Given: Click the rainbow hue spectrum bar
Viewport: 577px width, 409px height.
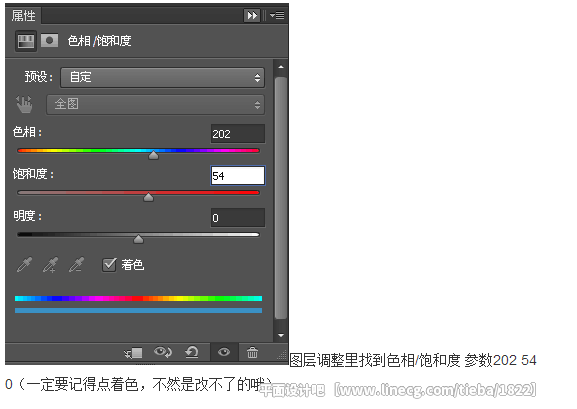Looking at the screenshot, I should pyautogui.click(x=138, y=298).
